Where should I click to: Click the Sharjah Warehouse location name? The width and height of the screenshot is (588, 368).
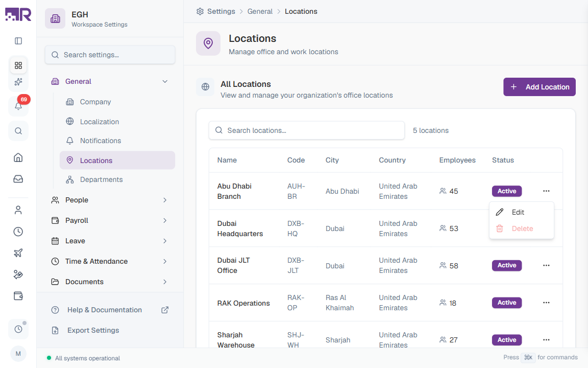[236, 340]
